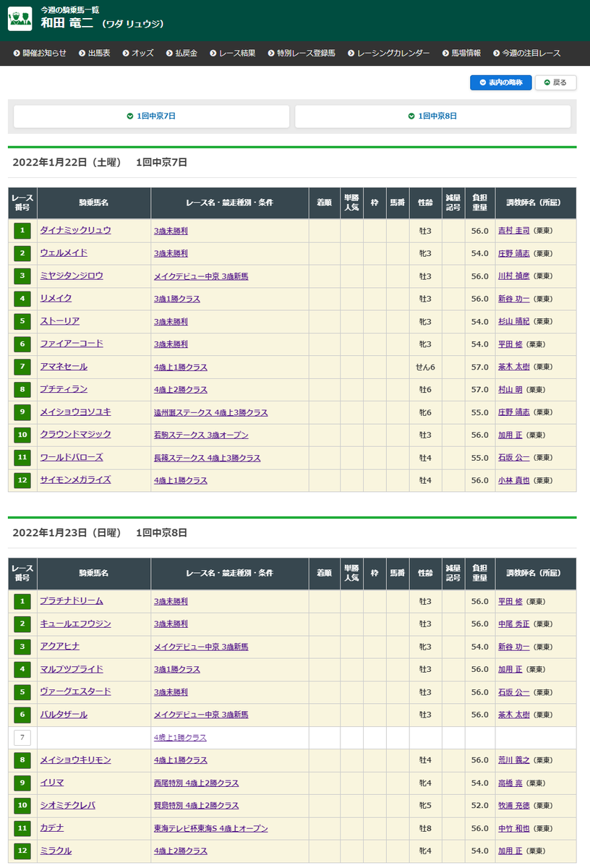This screenshot has width=590, height=868.
Task: Open the horse link ダイナミックリュウ
Action: tap(76, 230)
